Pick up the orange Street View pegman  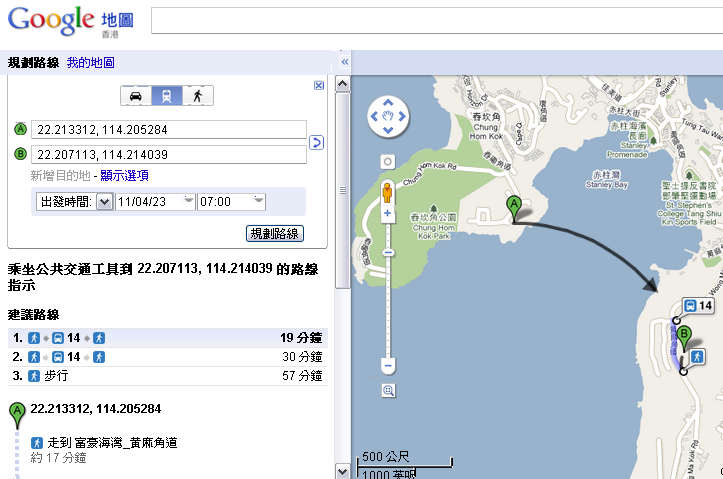387,193
